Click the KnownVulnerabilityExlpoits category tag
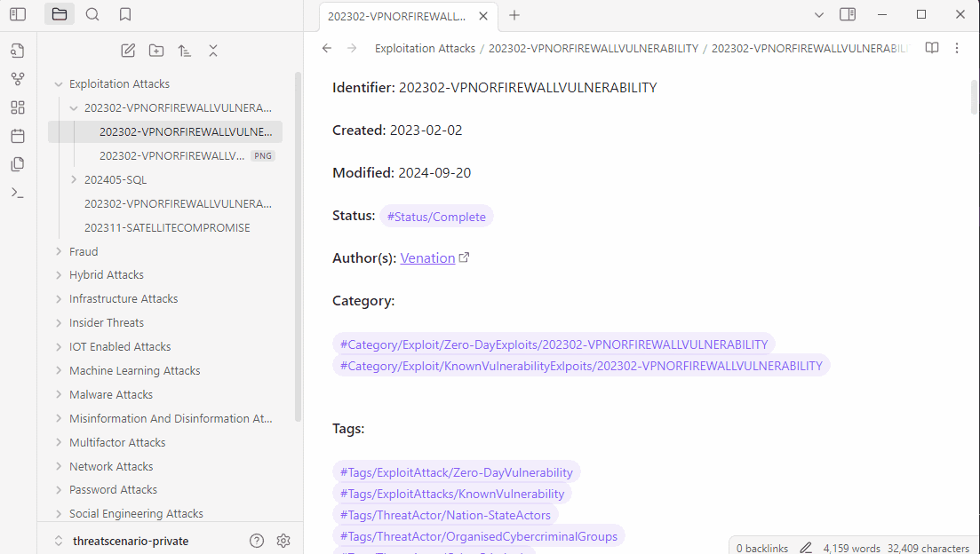 point(581,366)
